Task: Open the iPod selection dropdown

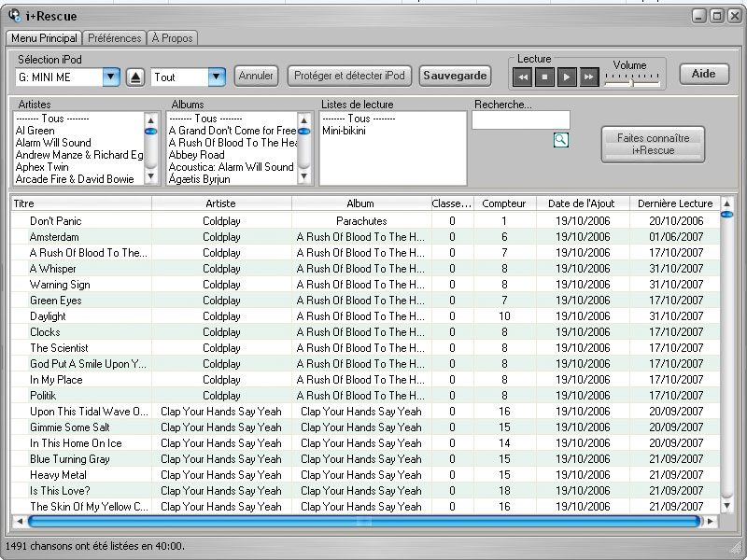Action: pyautogui.click(x=111, y=77)
